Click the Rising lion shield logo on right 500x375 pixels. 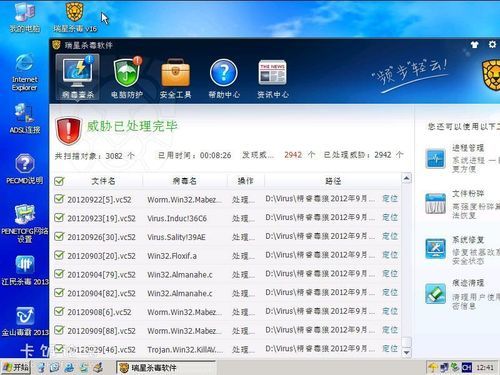(x=491, y=76)
